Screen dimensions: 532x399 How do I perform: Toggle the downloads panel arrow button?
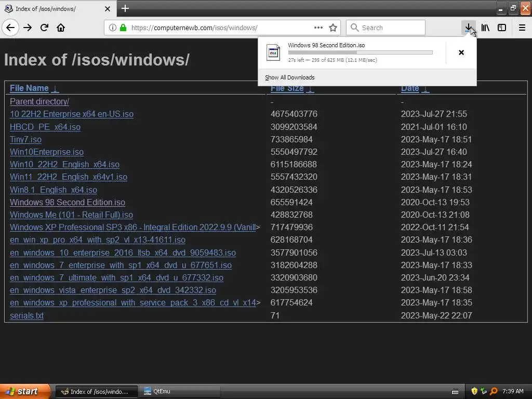pyautogui.click(x=468, y=28)
